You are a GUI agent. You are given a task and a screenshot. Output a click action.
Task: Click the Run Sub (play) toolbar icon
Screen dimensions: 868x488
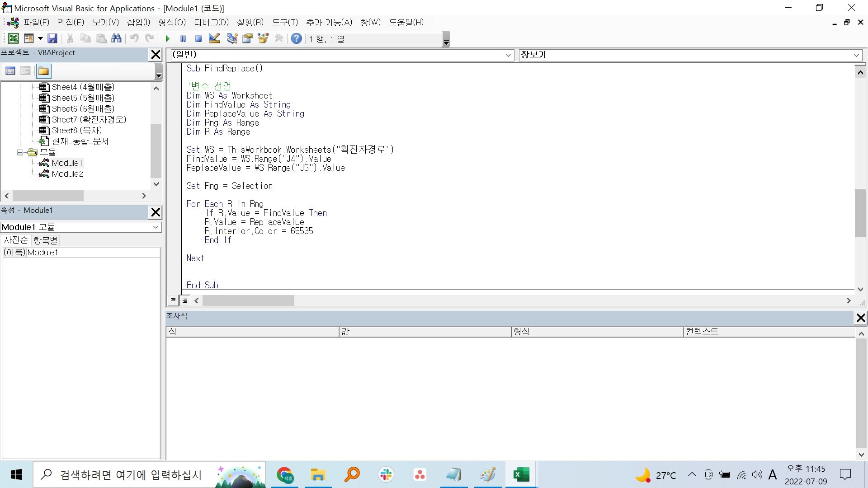tap(167, 39)
